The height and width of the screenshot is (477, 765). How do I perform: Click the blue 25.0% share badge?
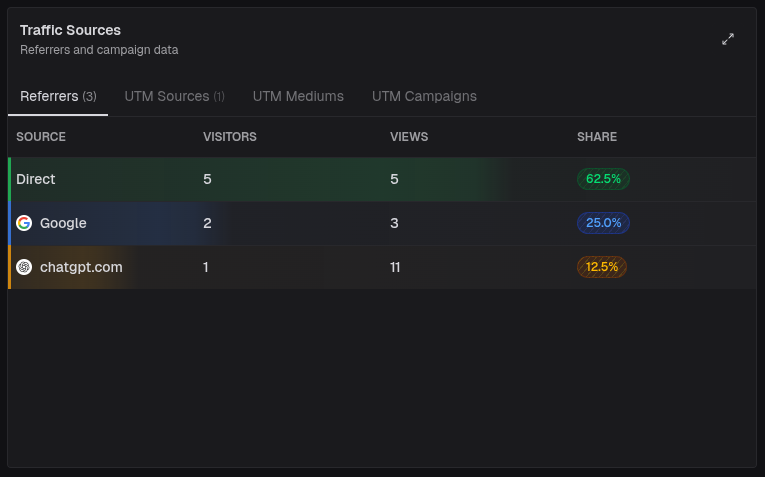pos(603,223)
